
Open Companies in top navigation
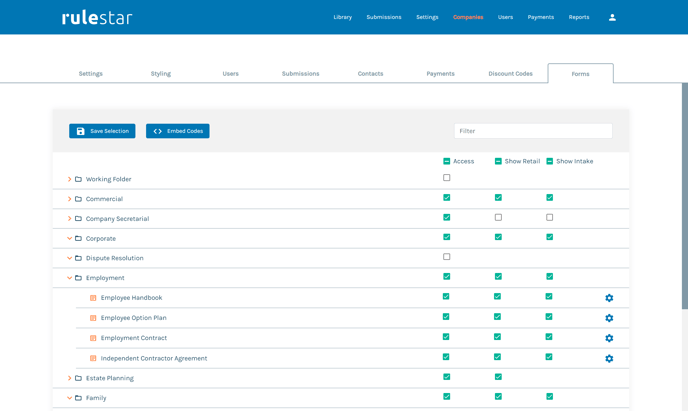(468, 18)
